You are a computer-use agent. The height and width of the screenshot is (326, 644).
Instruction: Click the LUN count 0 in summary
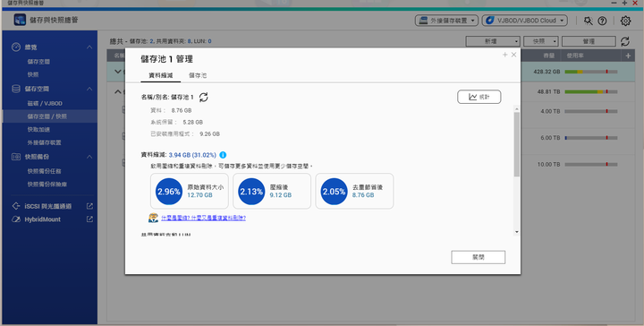(209, 41)
